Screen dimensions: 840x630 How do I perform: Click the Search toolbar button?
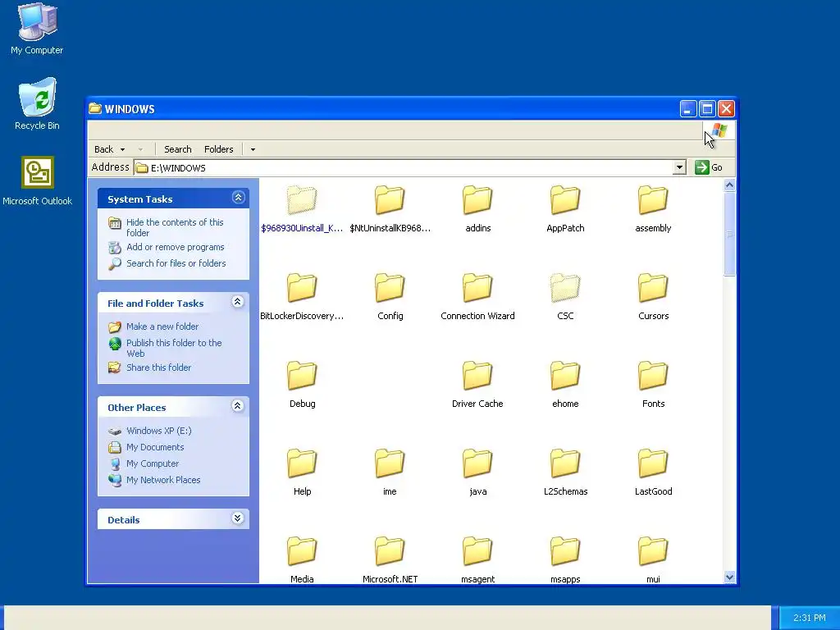pos(177,149)
